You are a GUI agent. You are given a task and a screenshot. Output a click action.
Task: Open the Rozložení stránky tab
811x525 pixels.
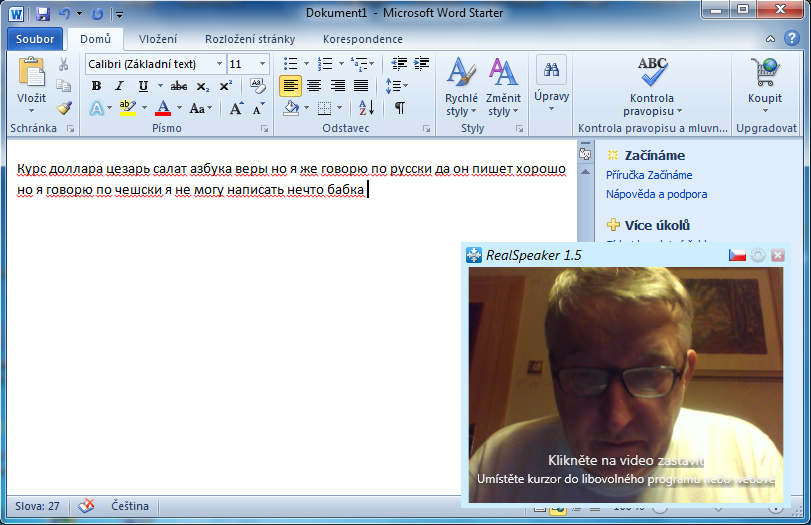click(250, 39)
